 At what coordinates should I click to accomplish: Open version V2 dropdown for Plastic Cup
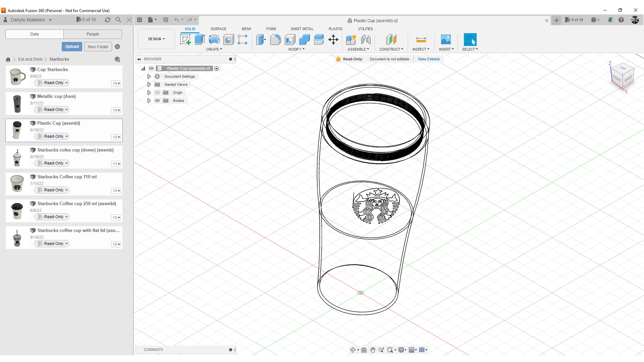pos(116,137)
